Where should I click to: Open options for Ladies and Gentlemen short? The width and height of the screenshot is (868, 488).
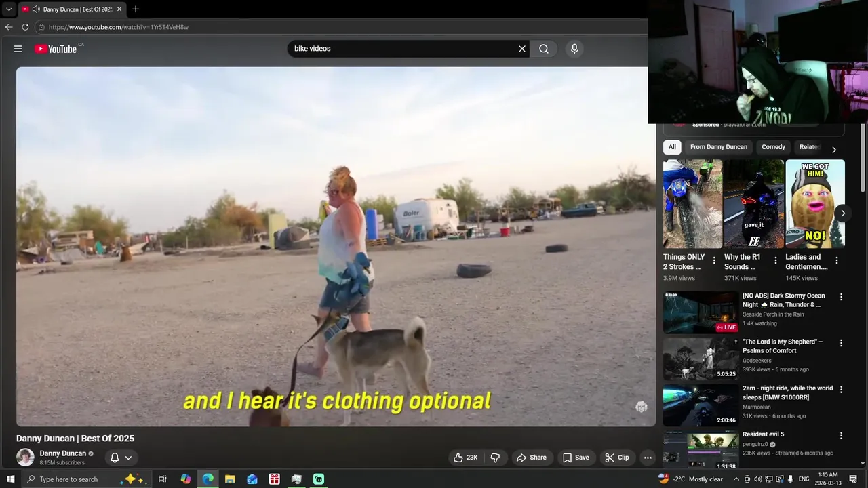point(837,260)
